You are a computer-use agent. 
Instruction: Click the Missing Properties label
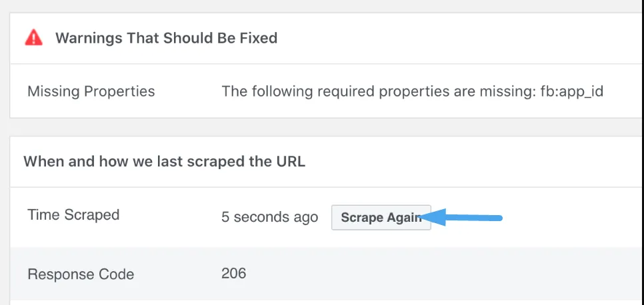click(x=91, y=91)
